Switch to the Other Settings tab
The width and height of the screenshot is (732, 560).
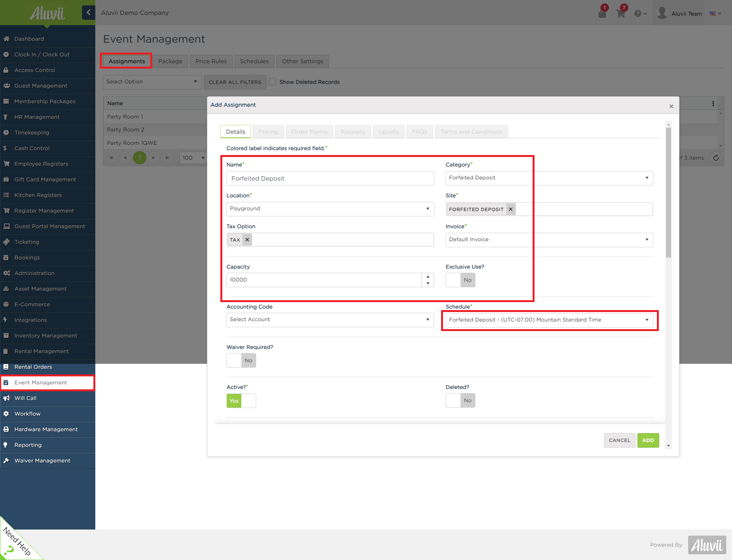click(302, 61)
